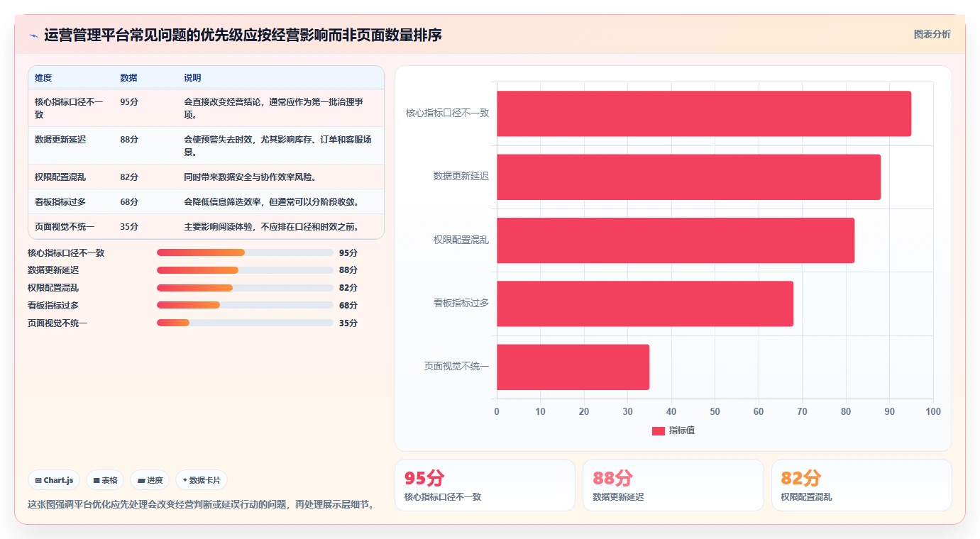980x539 pixels.
Task: Click the 核心指标口径不一致 progress bar
Action: tap(245, 252)
